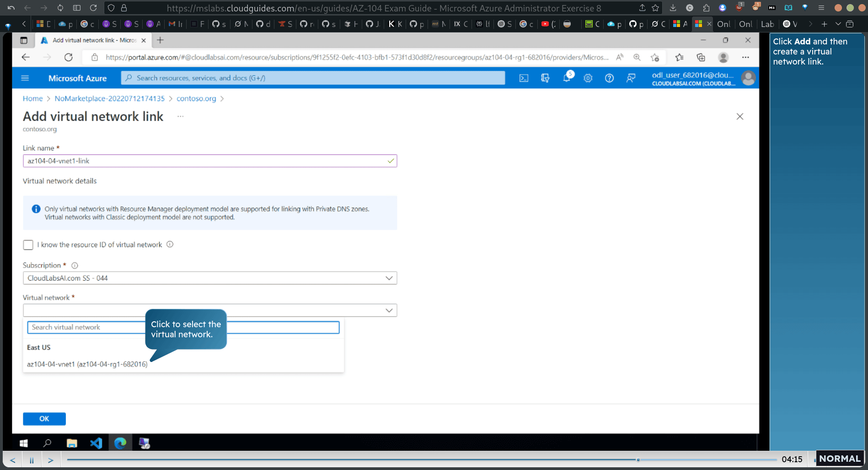Click outer browser address bar URL
The height and width of the screenshot is (470, 868).
coord(384,8)
